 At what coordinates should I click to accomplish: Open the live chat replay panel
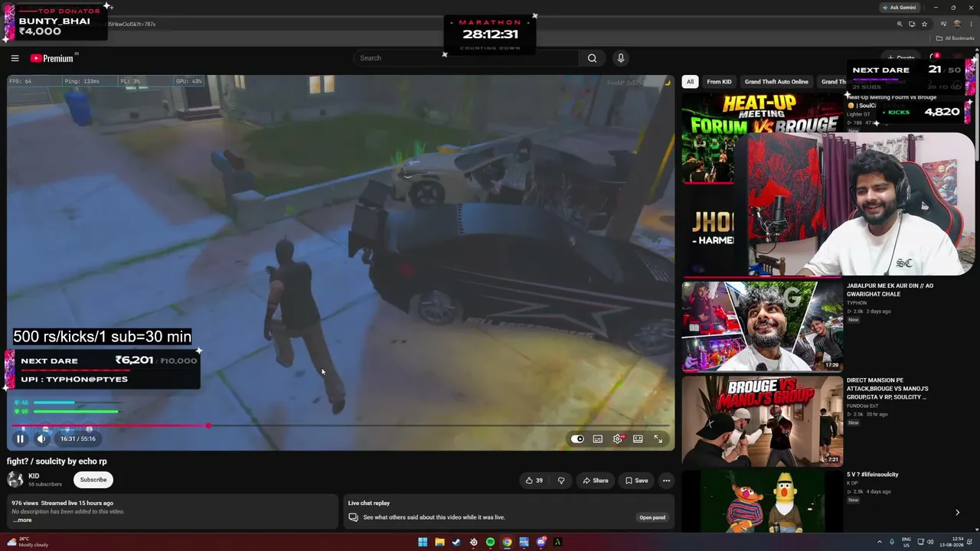[652, 517]
